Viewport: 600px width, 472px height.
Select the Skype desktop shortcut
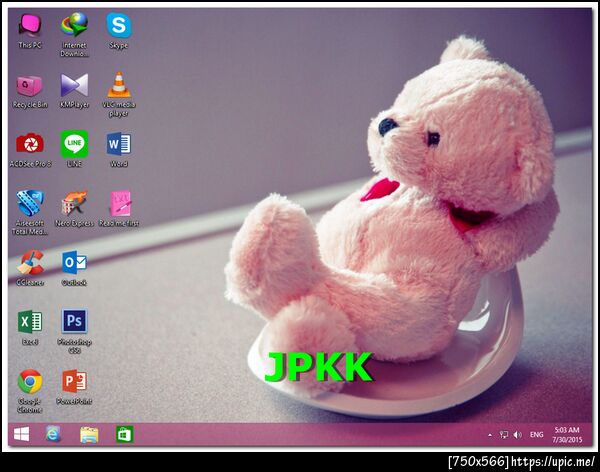pos(119,31)
